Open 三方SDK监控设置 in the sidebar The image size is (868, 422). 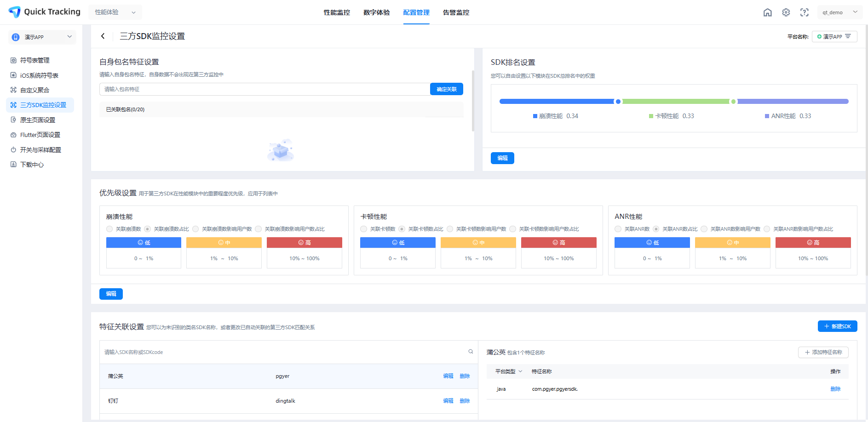click(x=40, y=105)
